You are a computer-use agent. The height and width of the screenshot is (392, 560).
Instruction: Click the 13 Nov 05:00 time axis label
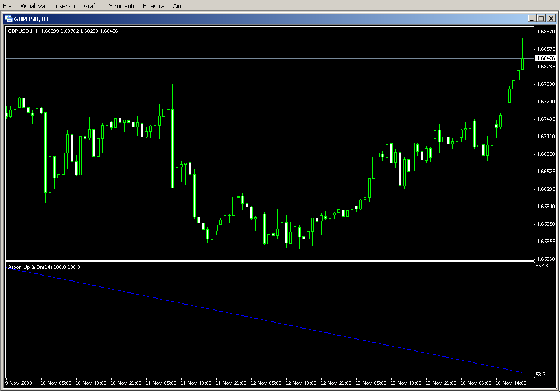[371, 383]
